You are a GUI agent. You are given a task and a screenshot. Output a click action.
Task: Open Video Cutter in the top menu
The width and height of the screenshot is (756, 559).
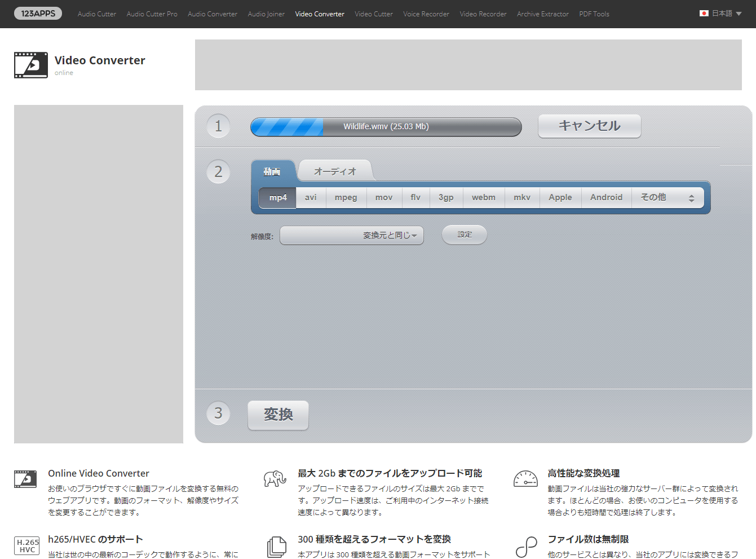point(374,14)
